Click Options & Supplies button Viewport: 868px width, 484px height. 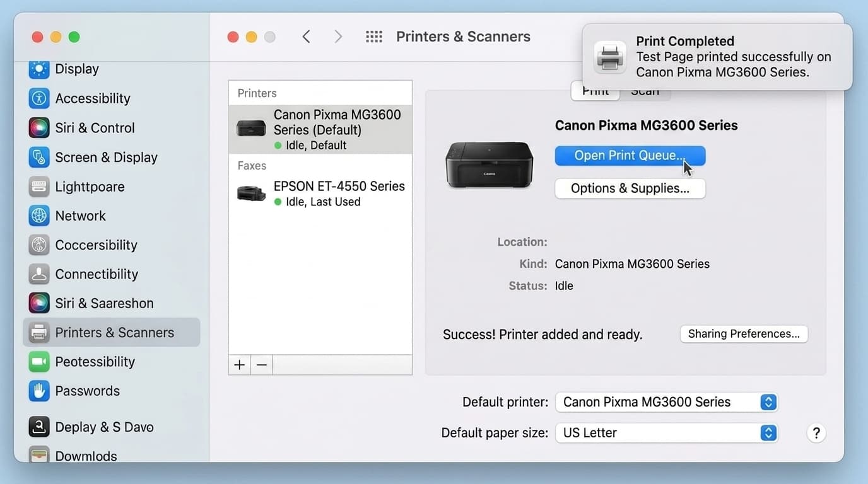(630, 188)
